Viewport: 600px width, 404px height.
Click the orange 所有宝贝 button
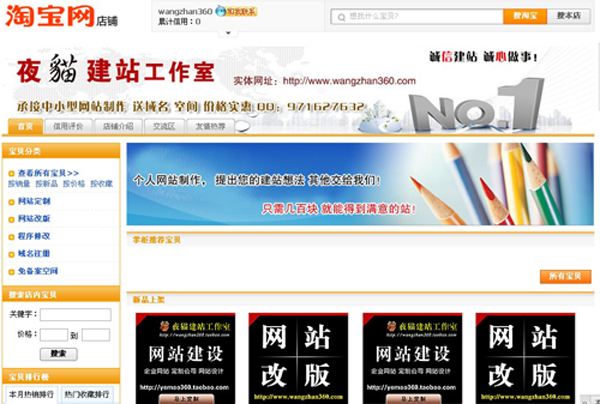(x=565, y=276)
